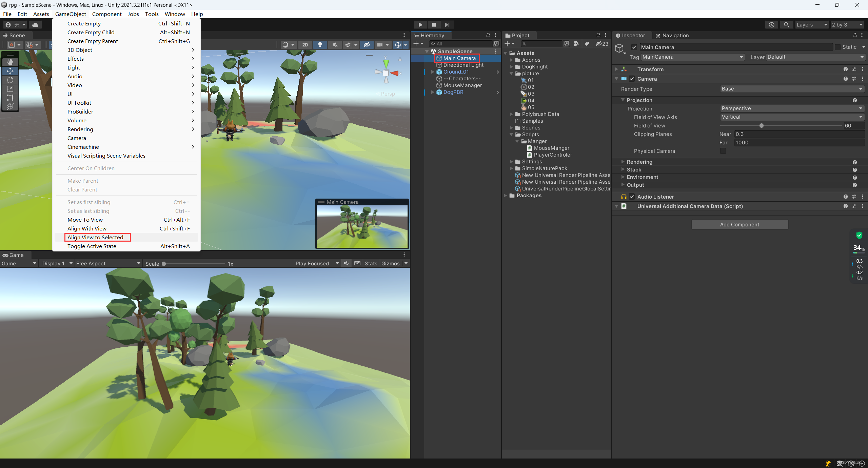Screen dimensions: 868x468
Task: Switch to the Navigation tab
Action: pos(672,35)
